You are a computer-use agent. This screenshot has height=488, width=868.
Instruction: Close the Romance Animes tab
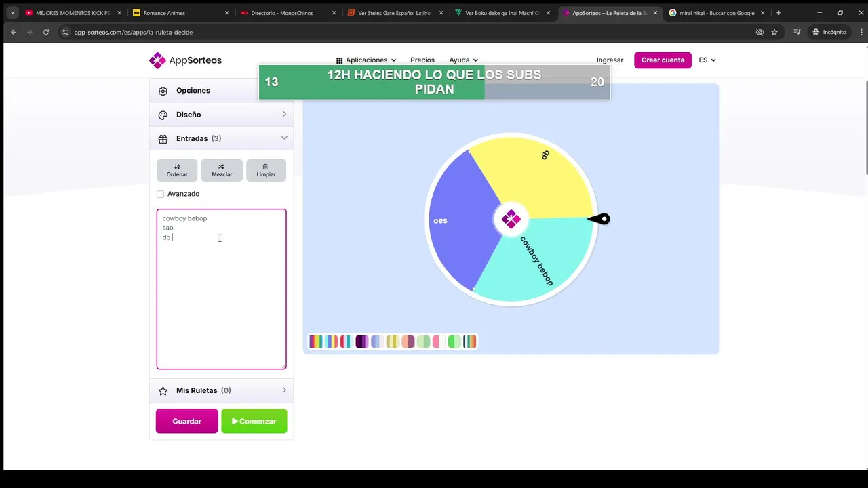[226, 13]
